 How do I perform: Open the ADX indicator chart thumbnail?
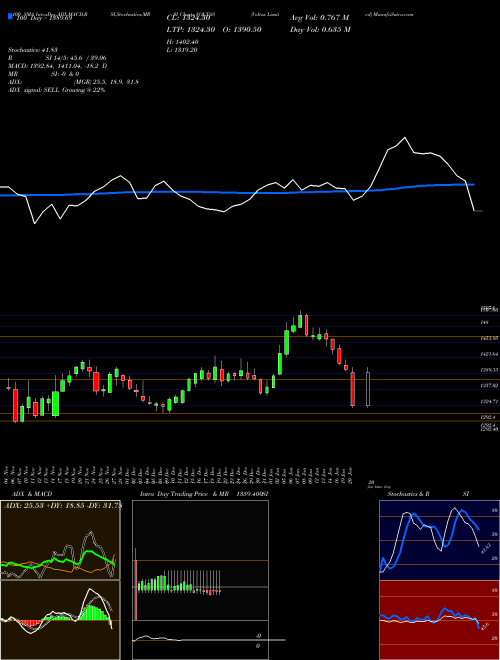click(x=60, y=540)
